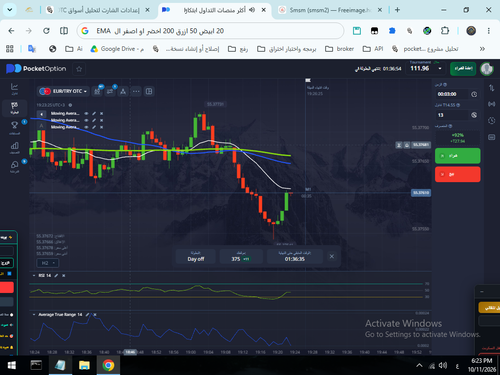Open the H2 timeframe dropdown
This screenshot has height=375, width=500.
coord(48,263)
